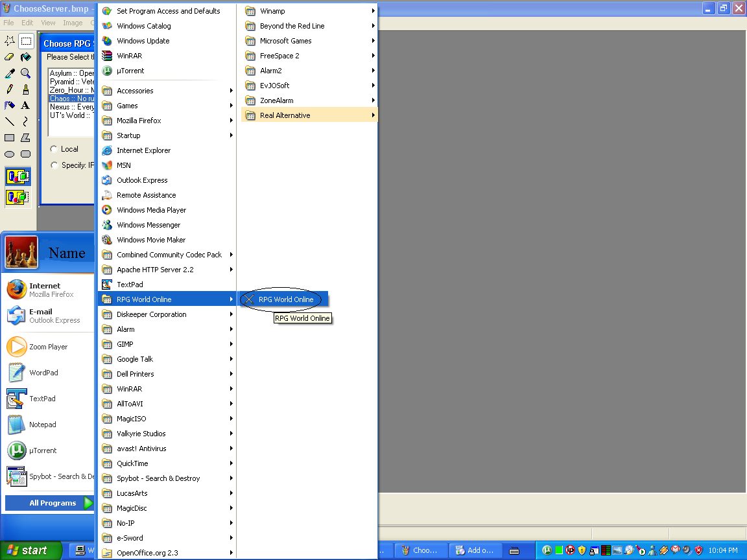Screen dimensions: 747x560
Task: Open the yellow shield security alert tray icon
Action: point(582,550)
